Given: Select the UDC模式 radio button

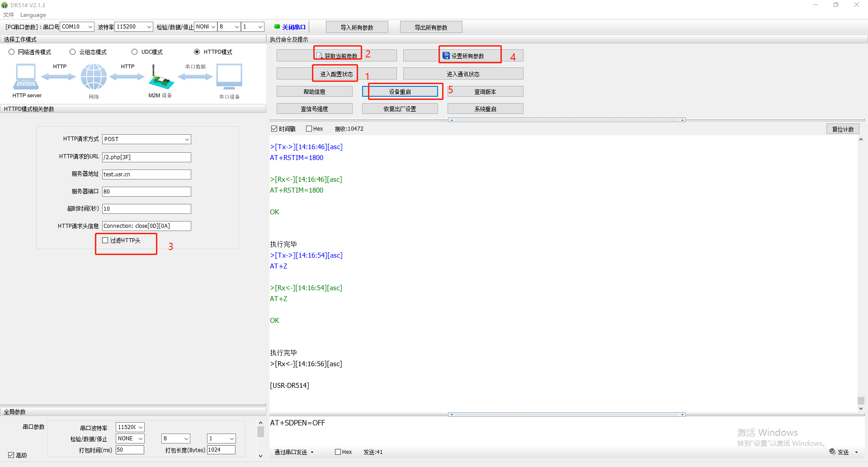Looking at the screenshot, I should (134, 52).
